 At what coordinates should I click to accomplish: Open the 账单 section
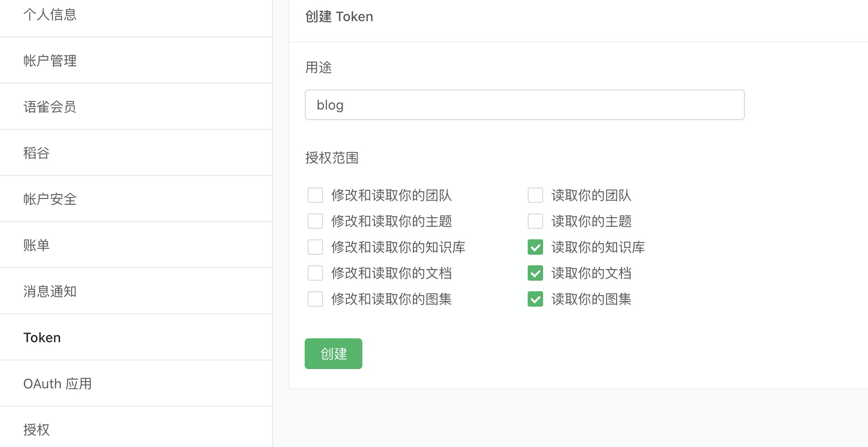(37, 246)
